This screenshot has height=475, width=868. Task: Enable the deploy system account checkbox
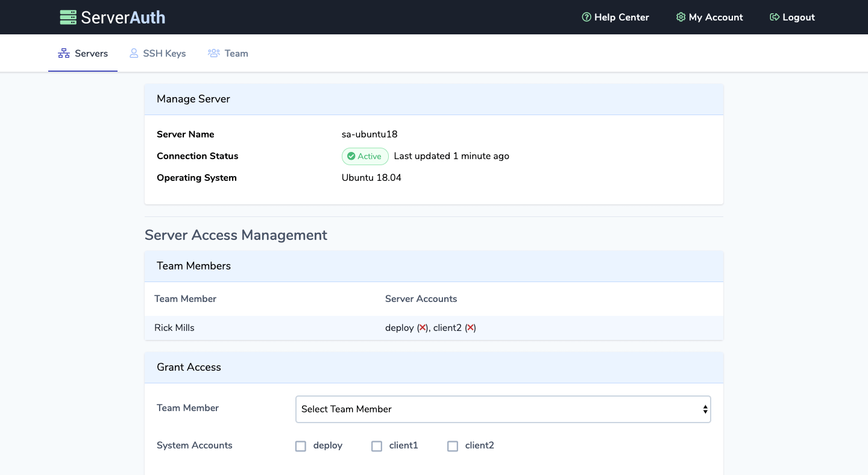coord(301,446)
